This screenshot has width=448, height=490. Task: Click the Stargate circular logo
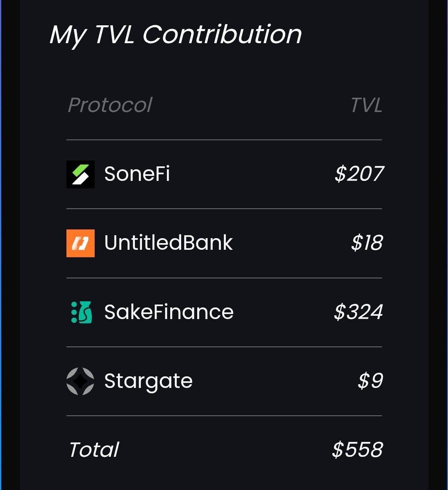coord(80,381)
